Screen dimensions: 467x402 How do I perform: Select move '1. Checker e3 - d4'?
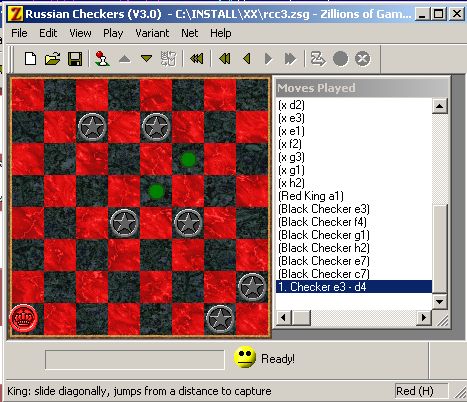pyautogui.click(x=354, y=287)
